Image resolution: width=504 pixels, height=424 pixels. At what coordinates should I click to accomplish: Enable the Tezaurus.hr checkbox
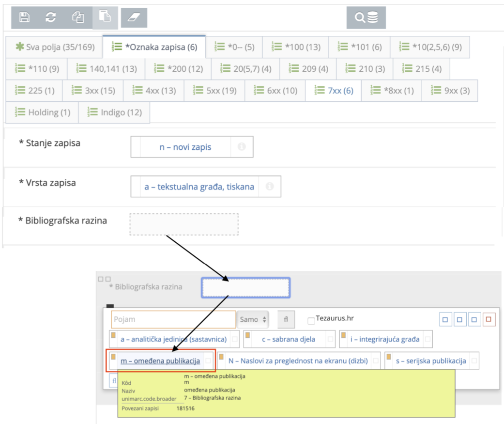pos(311,319)
